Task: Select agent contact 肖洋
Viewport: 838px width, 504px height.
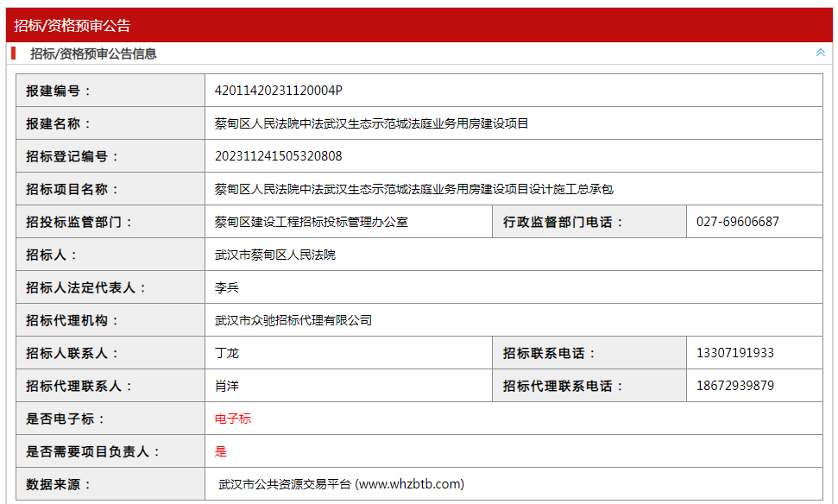Action: click(227, 386)
